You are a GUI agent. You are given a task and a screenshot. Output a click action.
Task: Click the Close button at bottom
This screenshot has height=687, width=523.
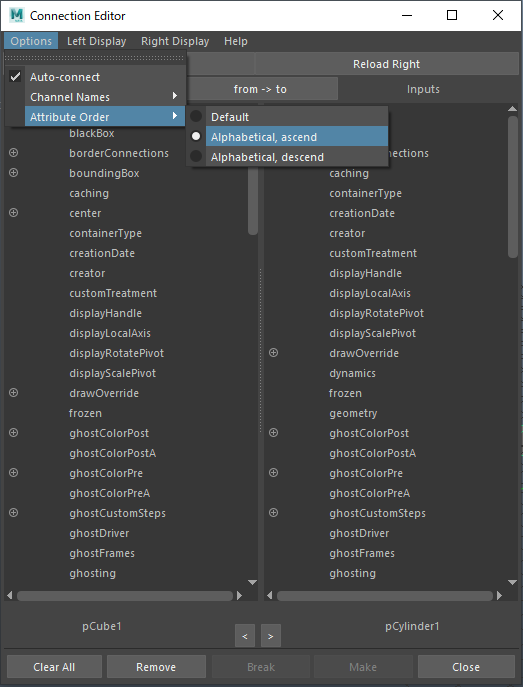pyautogui.click(x=466, y=667)
